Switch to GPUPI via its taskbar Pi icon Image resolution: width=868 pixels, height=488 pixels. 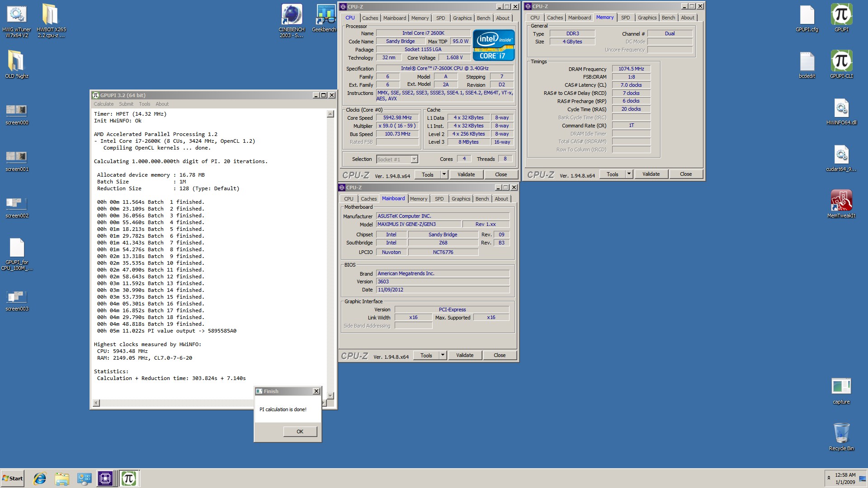tap(129, 478)
